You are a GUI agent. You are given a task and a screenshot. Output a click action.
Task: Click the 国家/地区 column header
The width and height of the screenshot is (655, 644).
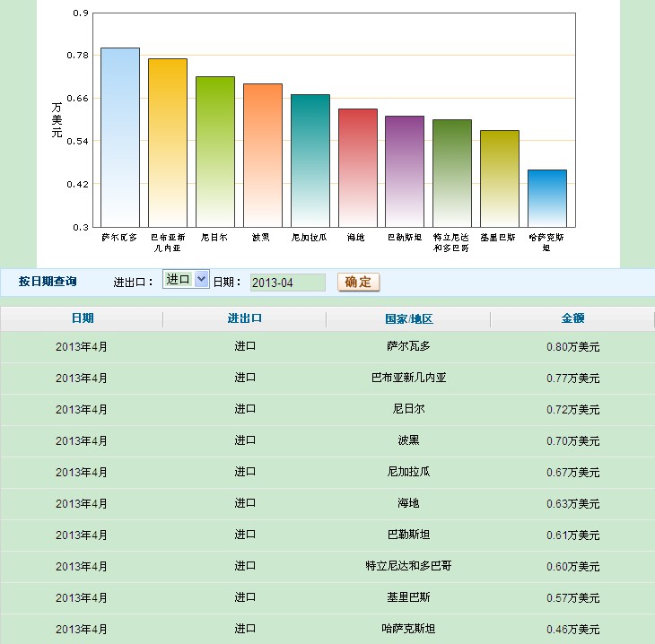(x=408, y=319)
